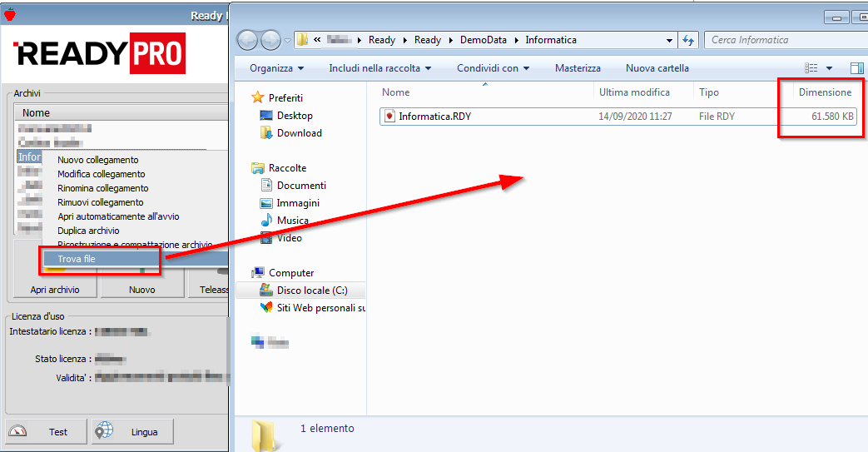
Task: Click Informatica breadcrumb in address bar
Action: point(551,40)
